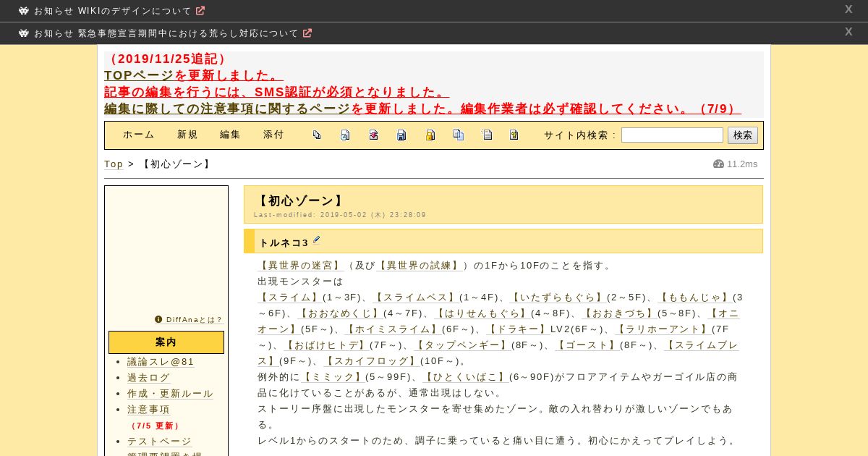Open the 【ミミック】 monster link
The image size is (868, 456).
(x=333, y=377)
